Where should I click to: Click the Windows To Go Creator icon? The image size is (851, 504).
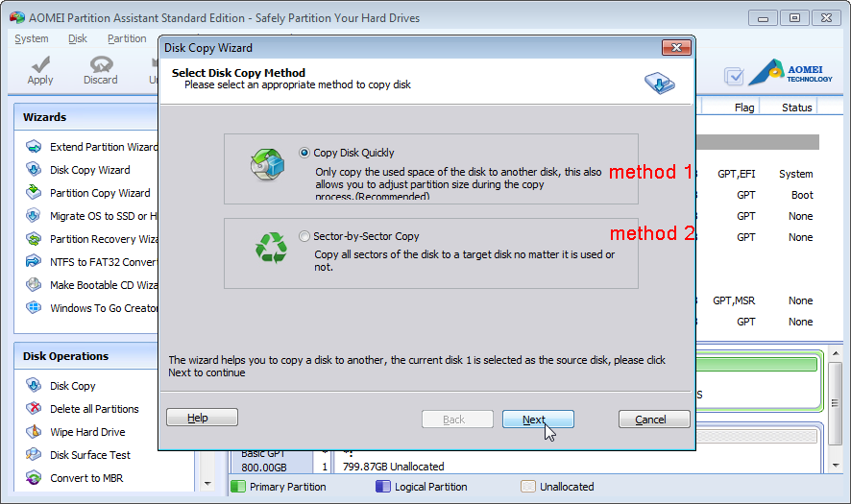34,307
